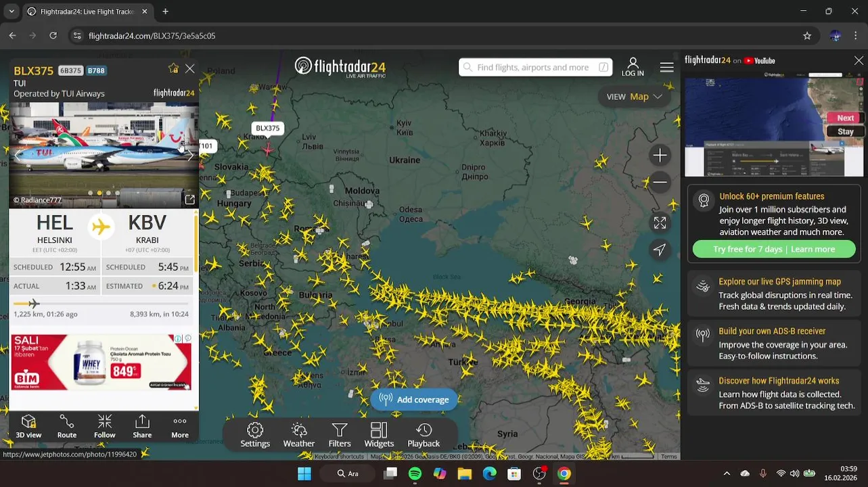Open File Explorer from the taskbar
This screenshot has height=487, width=868.
464,473
